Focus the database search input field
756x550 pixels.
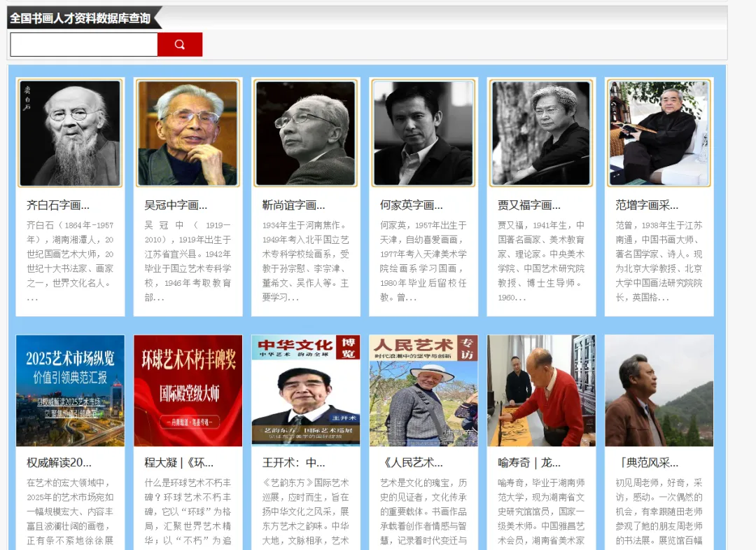click(x=84, y=44)
